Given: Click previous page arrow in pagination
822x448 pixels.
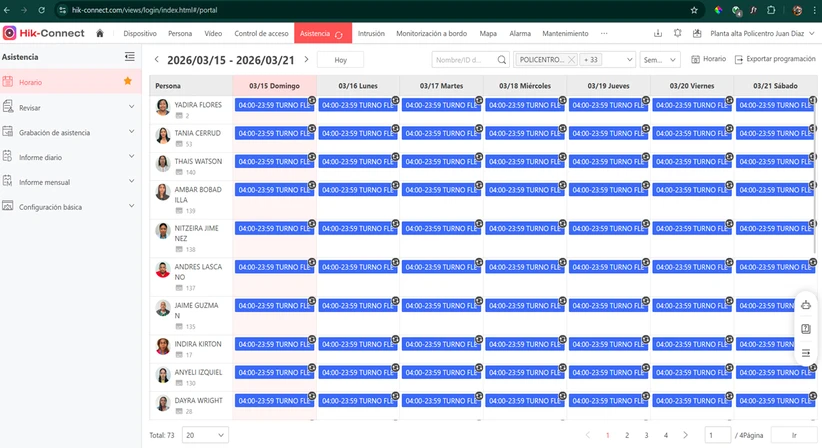Looking at the screenshot, I should point(588,435).
